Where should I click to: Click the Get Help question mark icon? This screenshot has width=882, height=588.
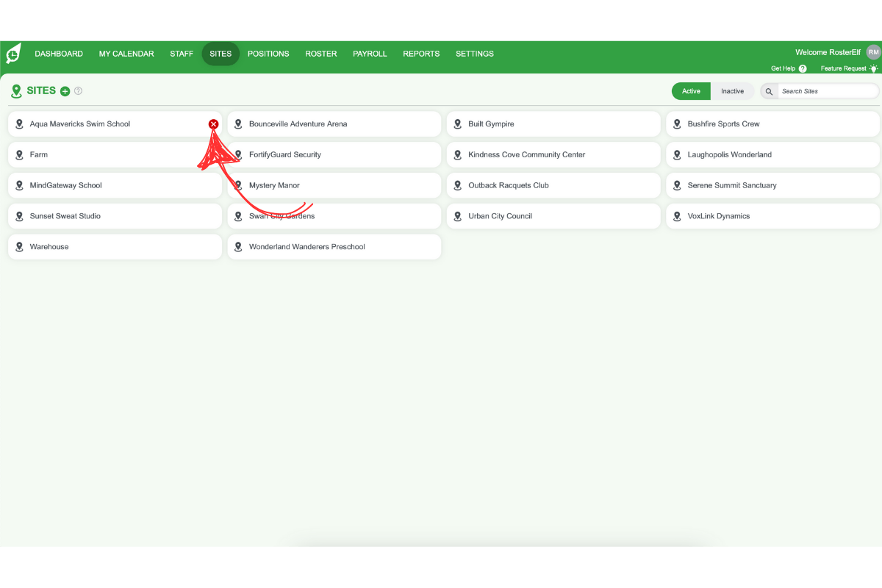804,68
